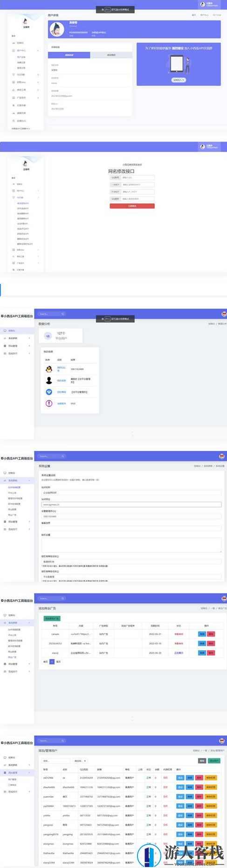Collapse 系统参数 in the 系统设置 sidebar

(17, 480)
